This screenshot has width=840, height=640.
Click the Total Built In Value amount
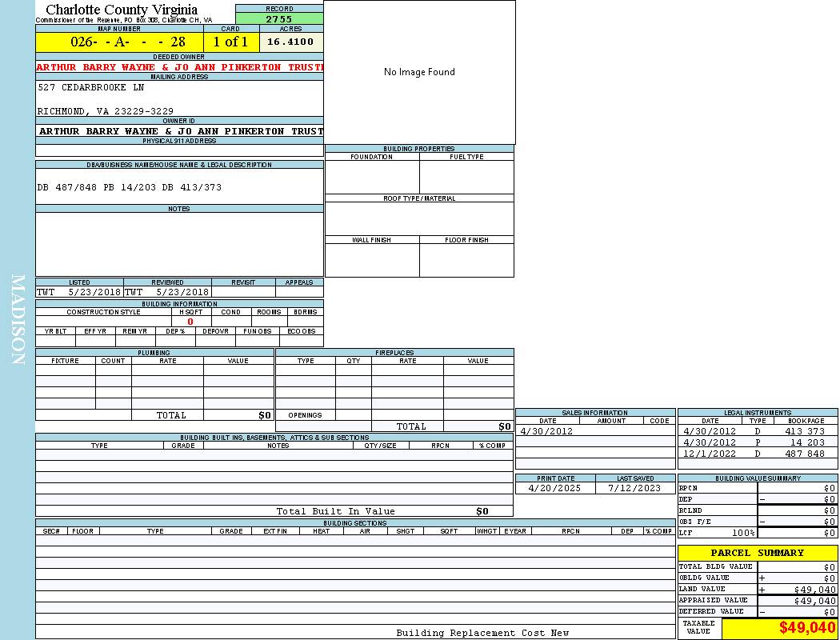point(482,511)
